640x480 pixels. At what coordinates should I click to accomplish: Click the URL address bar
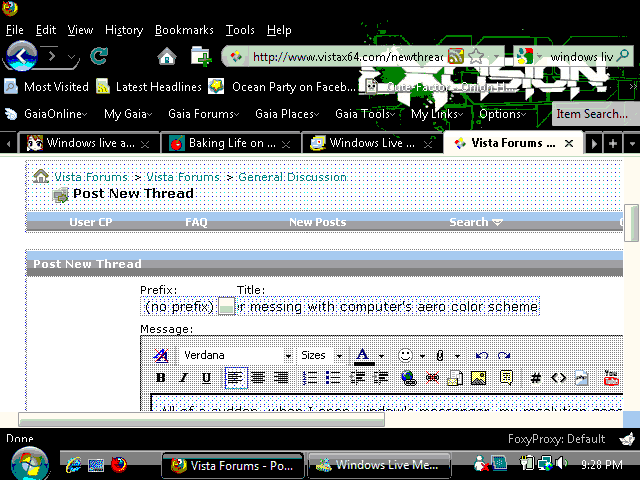click(347, 56)
